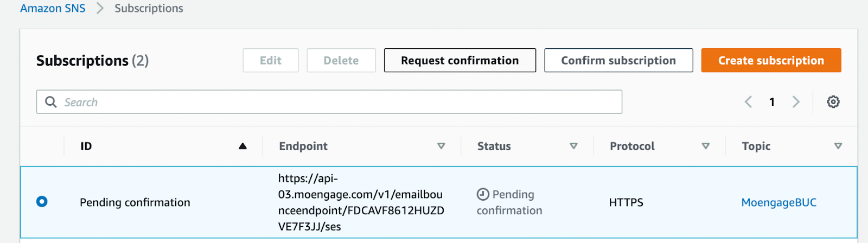
Task: Click the pending status clock icon
Action: point(483,194)
